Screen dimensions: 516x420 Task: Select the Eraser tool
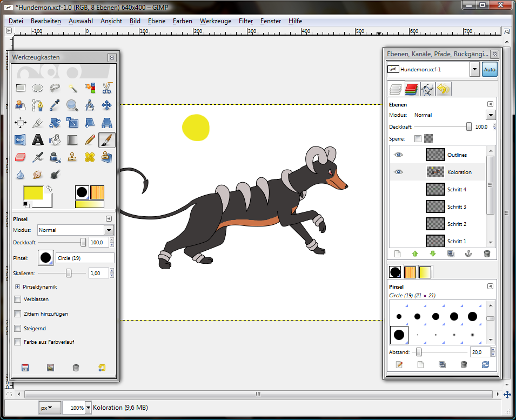[x=21, y=157]
